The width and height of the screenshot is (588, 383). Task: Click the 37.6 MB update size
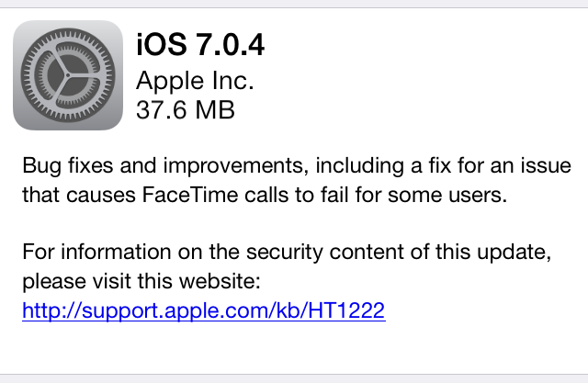[186, 110]
